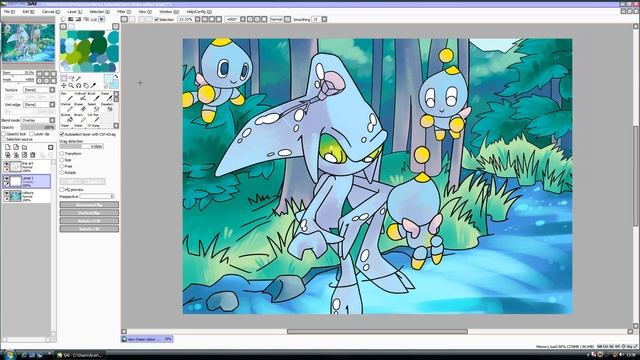Image resolution: width=640 pixels, height=360 pixels.
Task: Choose the magic wand tool
Action: point(79,78)
